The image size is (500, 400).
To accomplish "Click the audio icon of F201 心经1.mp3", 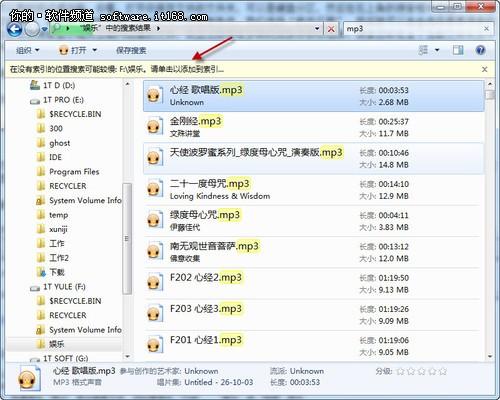I will pos(154,345).
